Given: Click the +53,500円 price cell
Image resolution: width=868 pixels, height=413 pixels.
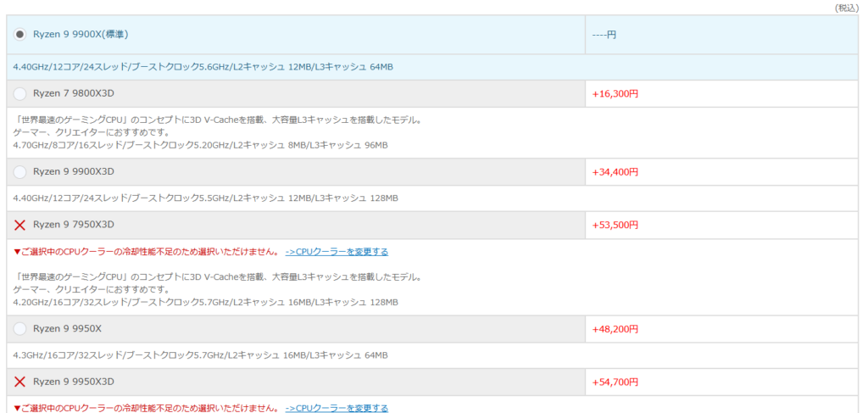Looking at the screenshot, I should [x=615, y=225].
